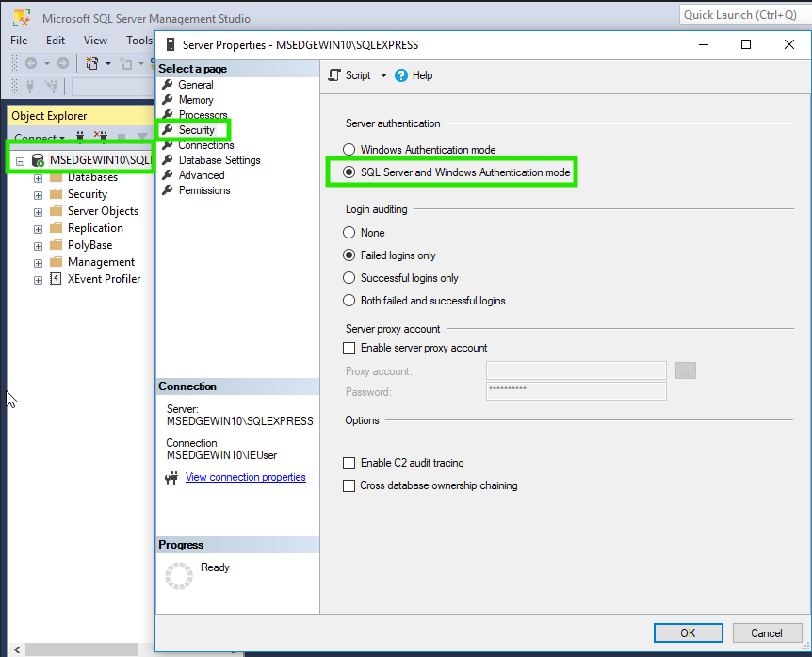Select SQL Server and Windows Authentication mode
The width and height of the screenshot is (812, 657).
[x=349, y=172]
